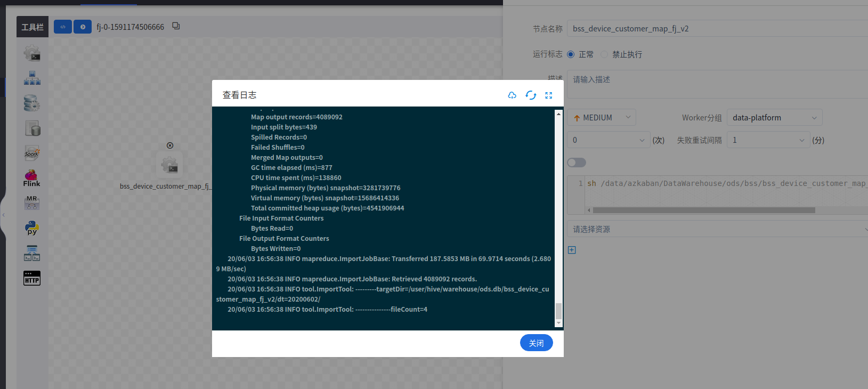Click the 'Failed Shuffles=0' log line
Screen dimensions: 868x389
[x=278, y=148]
